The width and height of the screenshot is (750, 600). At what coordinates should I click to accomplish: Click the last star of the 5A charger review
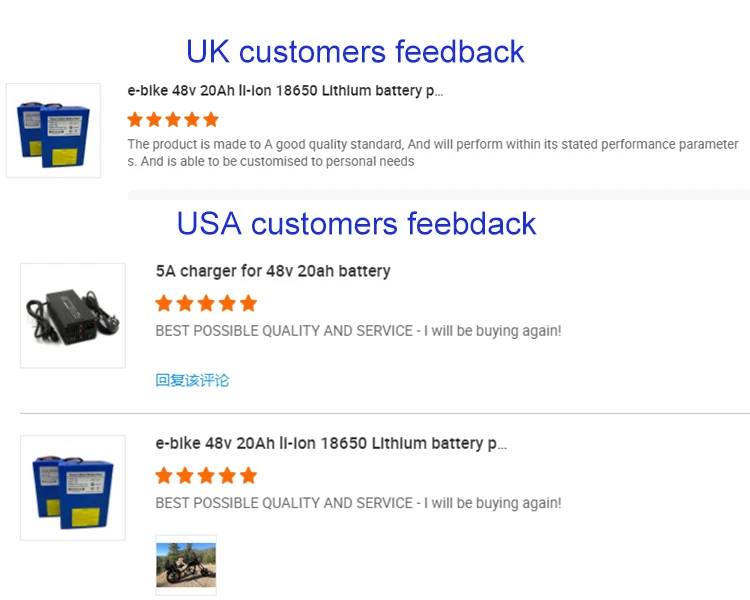pyautogui.click(x=249, y=303)
